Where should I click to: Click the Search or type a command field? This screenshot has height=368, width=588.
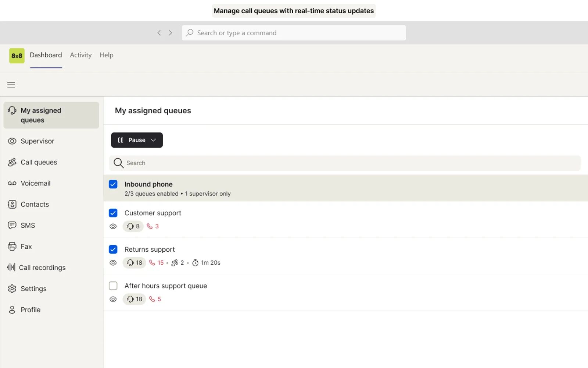click(294, 33)
